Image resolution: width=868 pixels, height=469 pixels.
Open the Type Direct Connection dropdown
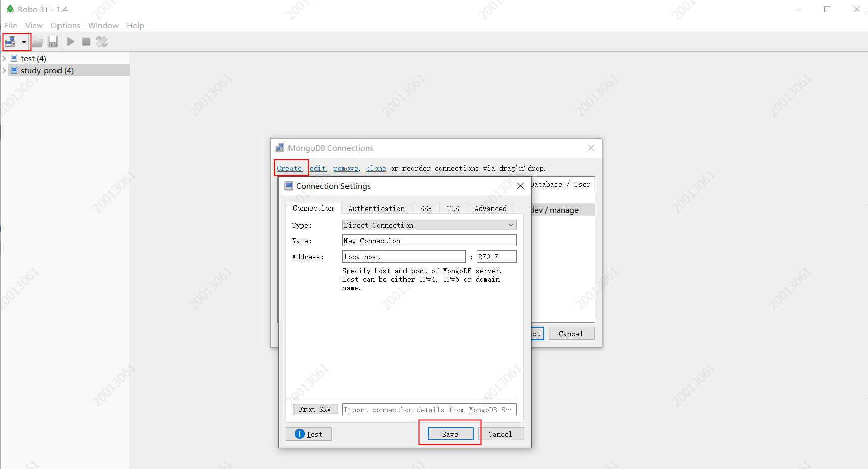[430, 225]
